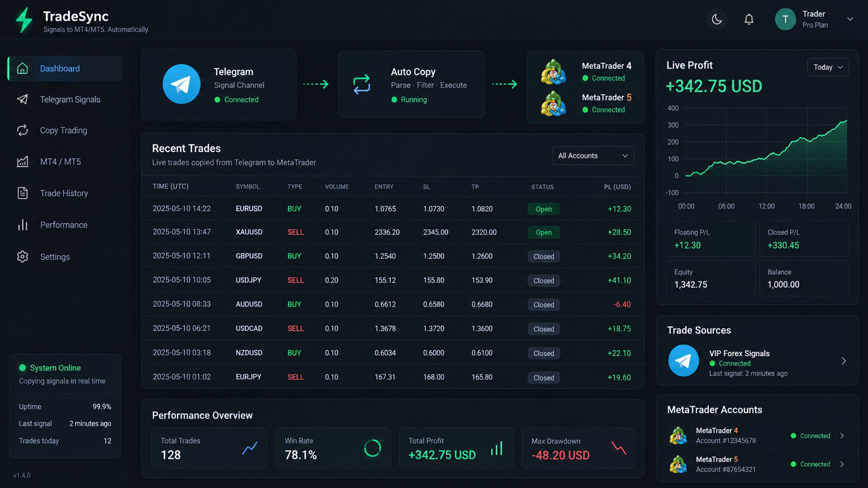Click the TIME (UTC) column header
This screenshot has height=488, width=868.
(171, 186)
